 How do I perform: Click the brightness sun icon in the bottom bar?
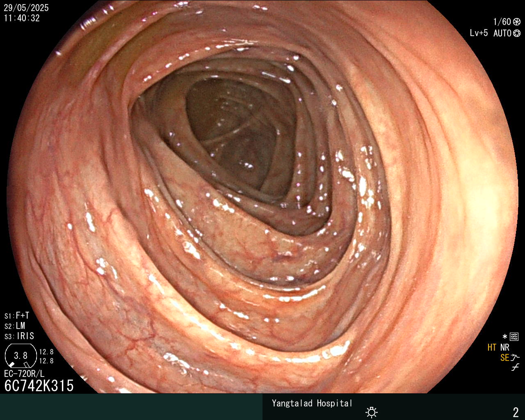coord(372,412)
